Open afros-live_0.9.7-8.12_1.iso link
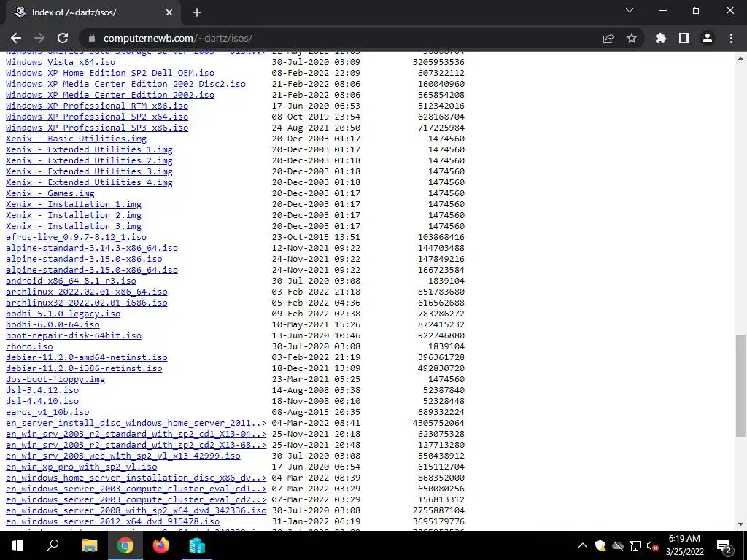Image resolution: width=747 pixels, height=560 pixels. point(76,237)
